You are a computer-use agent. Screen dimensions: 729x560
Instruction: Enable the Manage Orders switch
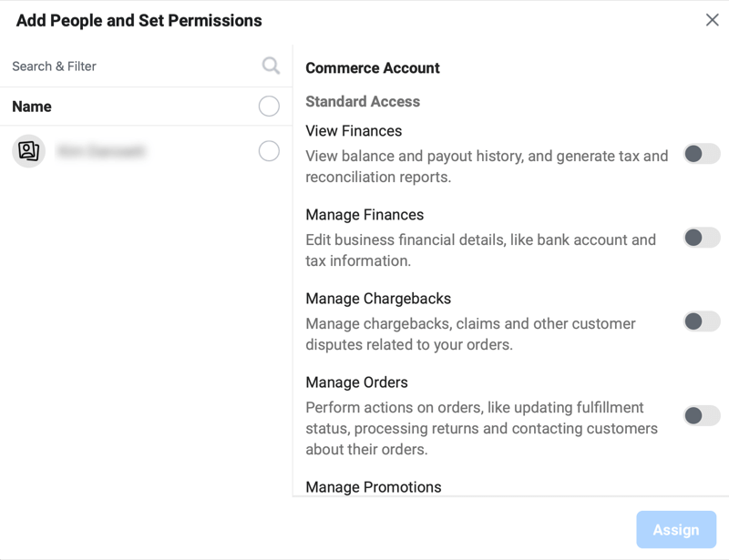click(702, 416)
